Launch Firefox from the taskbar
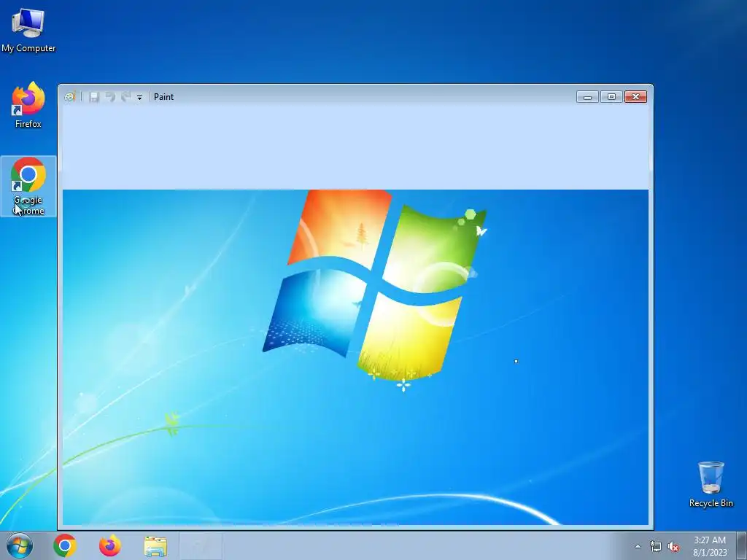Image resolution: width=747 pixels, height=560 pixels. click(x=110, y=545)
